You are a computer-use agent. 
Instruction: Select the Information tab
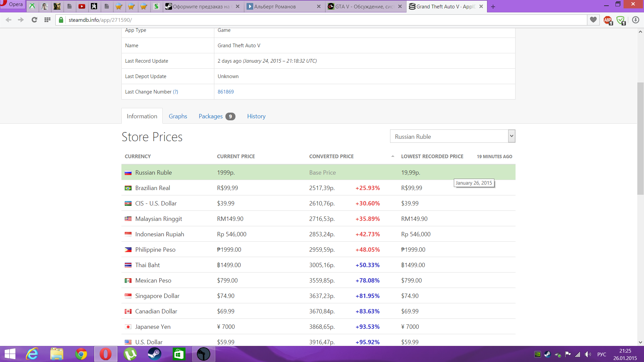pyautogui.click(x=142, y=116)
